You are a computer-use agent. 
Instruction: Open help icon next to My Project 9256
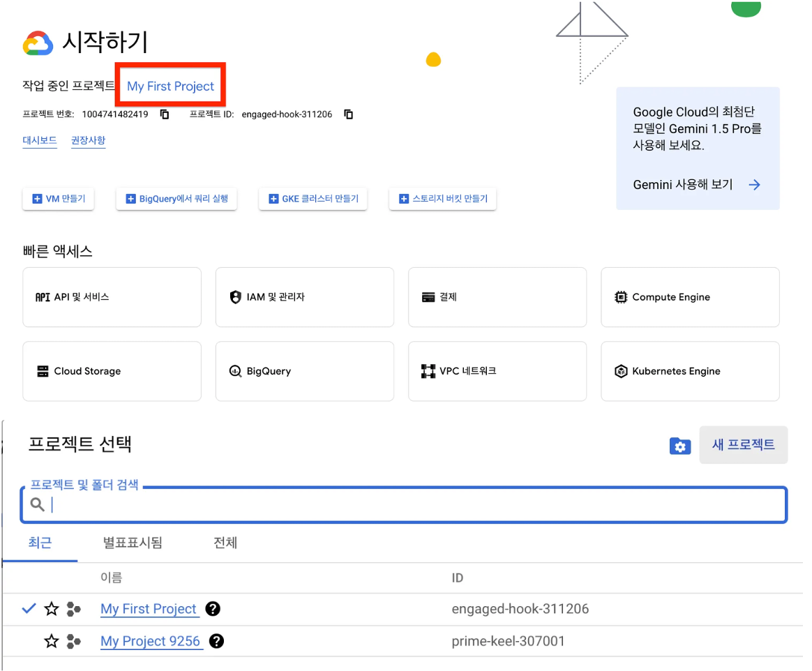[x=216, y=642]
